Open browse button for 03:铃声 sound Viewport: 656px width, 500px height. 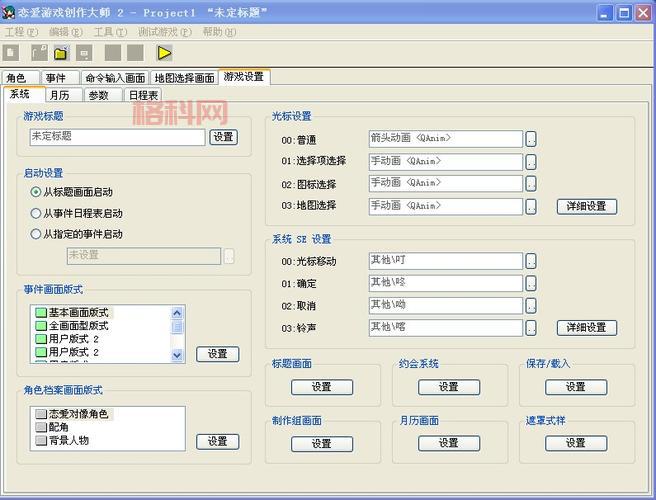point(531,328)
